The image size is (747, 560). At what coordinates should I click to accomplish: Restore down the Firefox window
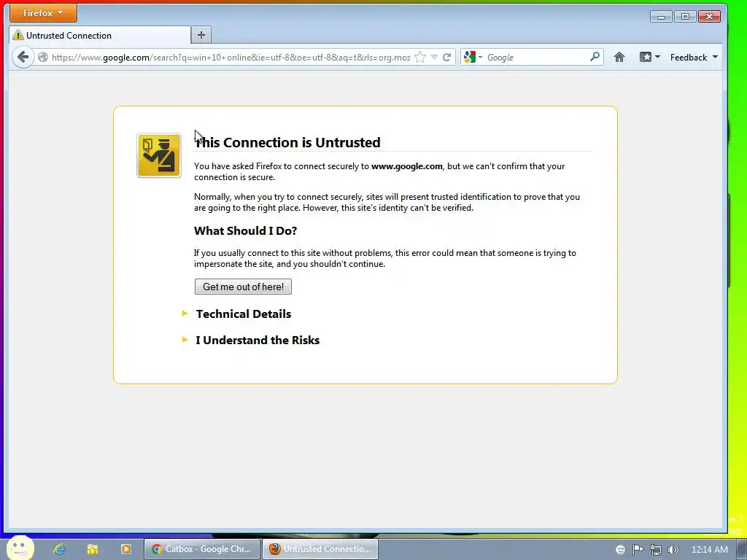[x=685, y=17]
